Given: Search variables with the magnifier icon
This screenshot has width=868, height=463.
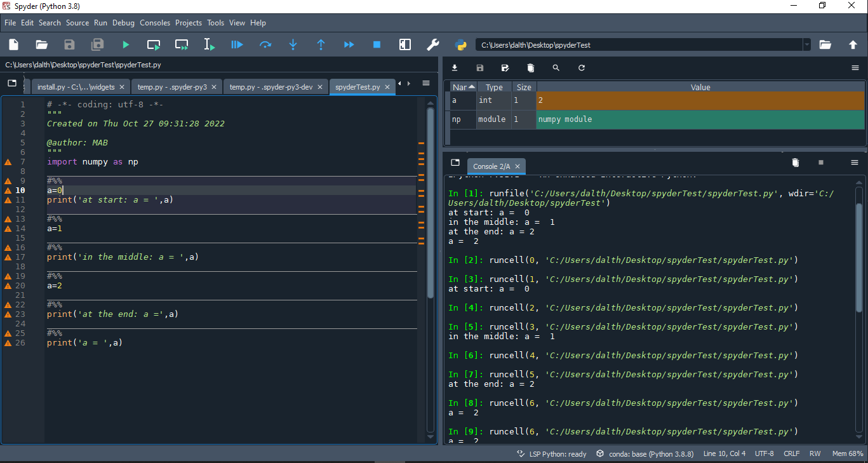Looking at the screenshot, I should pos(556,68).
